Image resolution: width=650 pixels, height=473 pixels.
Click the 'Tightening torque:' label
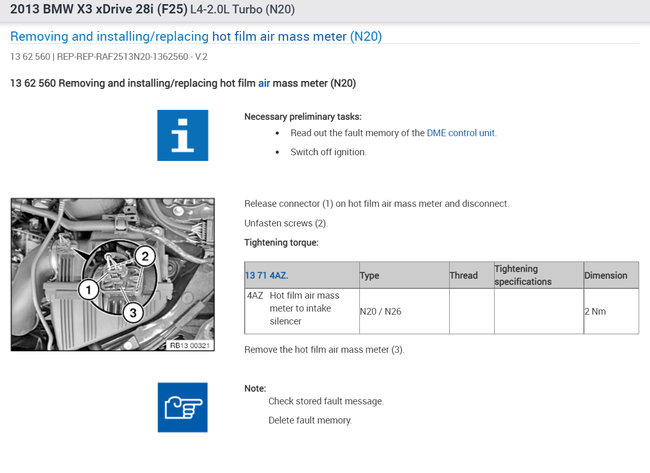pyautogui.click(x=281, y=243)
